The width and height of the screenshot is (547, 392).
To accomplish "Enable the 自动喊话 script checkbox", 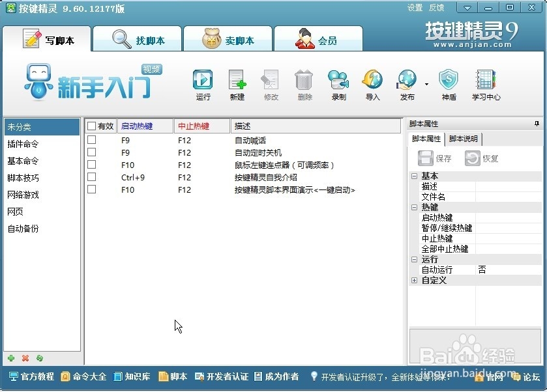I will (x=91, y=140).
